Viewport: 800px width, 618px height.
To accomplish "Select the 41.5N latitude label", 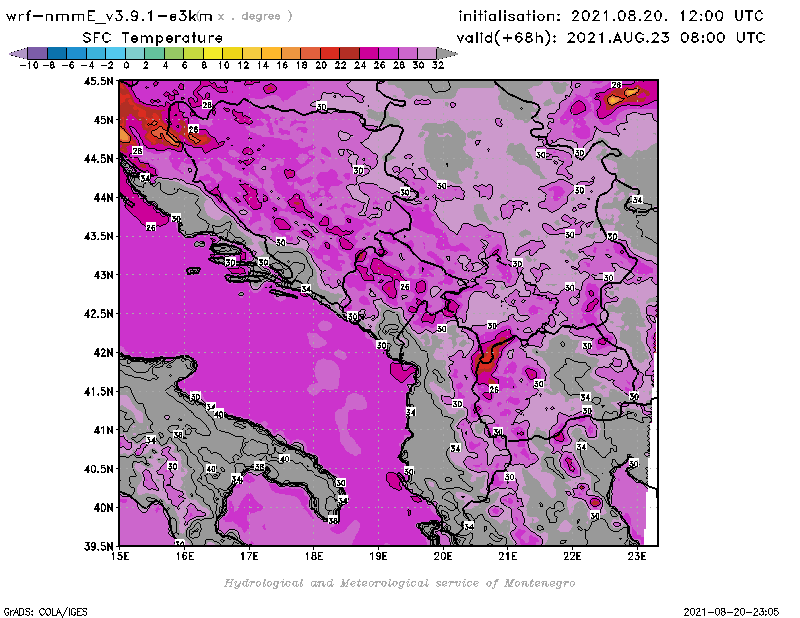I will (98, 391).
